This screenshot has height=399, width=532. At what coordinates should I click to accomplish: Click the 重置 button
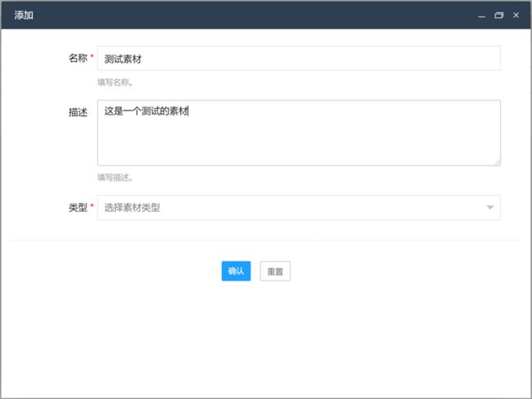pos(275,271)
